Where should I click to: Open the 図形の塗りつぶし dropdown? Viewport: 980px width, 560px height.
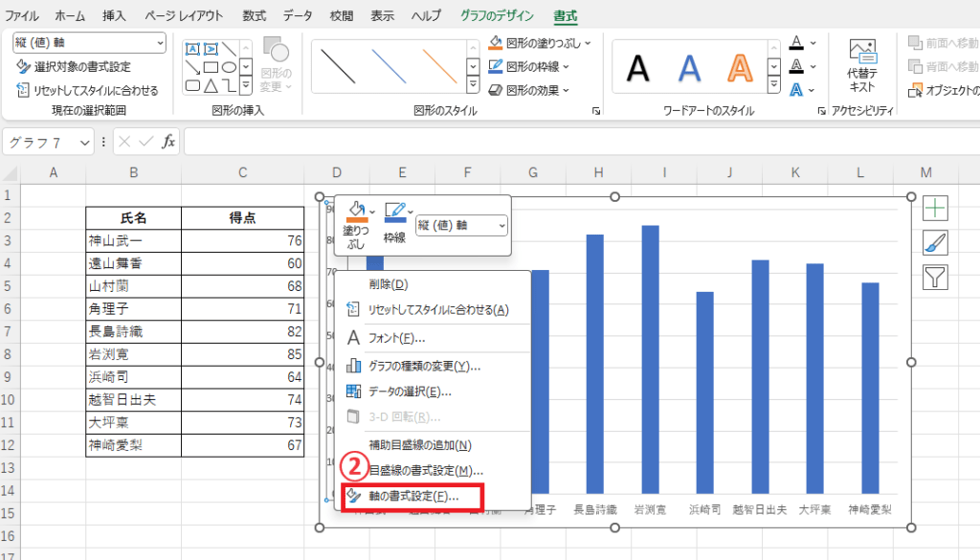587,43
